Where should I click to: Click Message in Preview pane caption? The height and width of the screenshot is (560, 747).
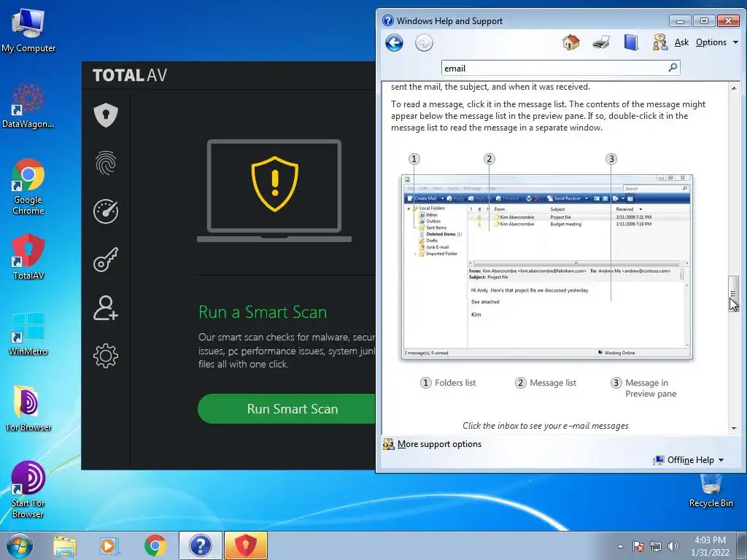click(651, 388)
